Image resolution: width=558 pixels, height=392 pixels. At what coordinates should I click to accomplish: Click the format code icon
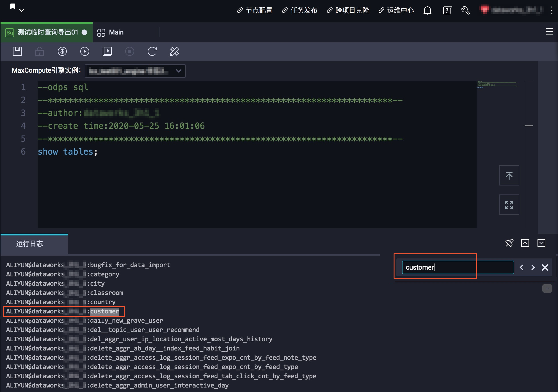[174, 51]
